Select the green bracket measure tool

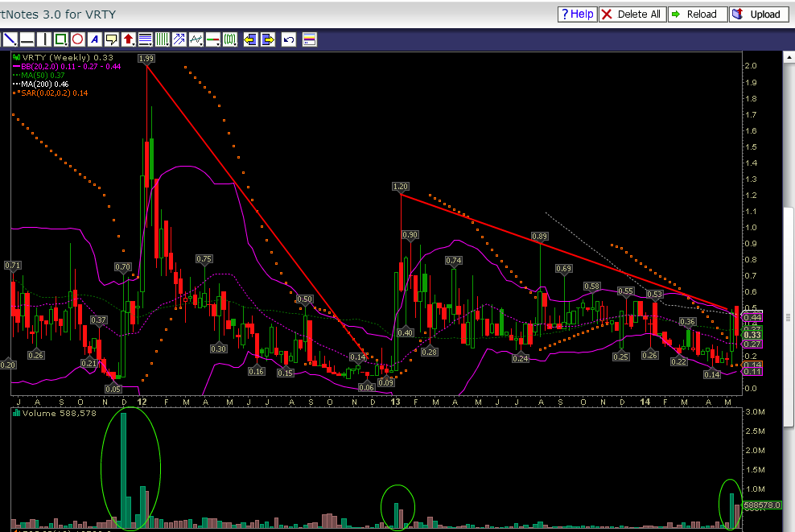point(229,39)
